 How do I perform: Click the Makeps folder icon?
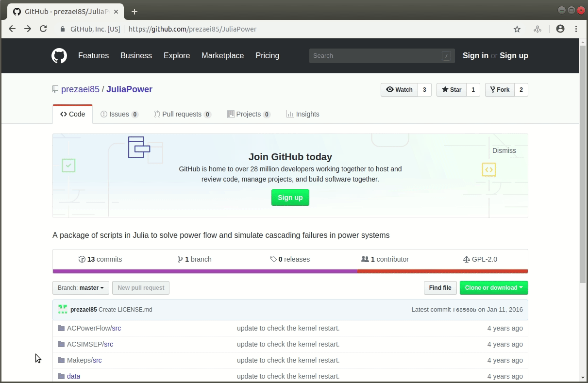(61, 360)
